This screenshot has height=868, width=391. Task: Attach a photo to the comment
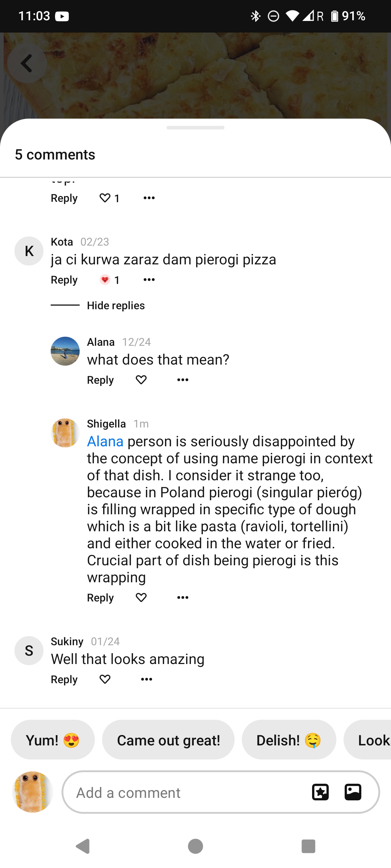coord(353,792)
